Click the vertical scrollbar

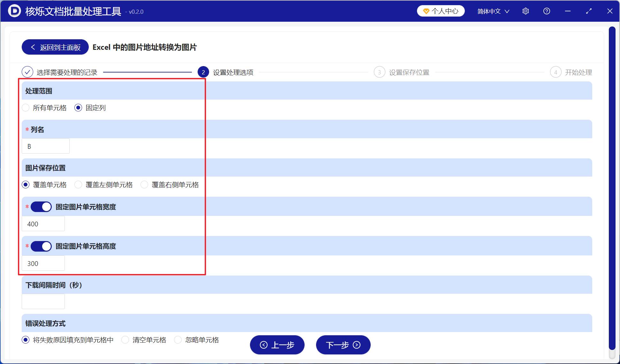point(612,188)
